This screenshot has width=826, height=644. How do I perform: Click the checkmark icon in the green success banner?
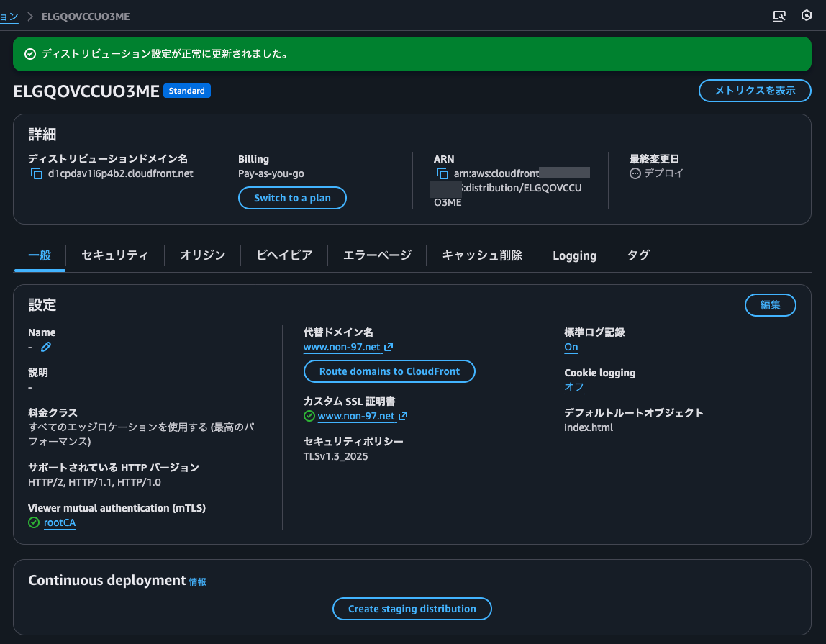point(29,53)
